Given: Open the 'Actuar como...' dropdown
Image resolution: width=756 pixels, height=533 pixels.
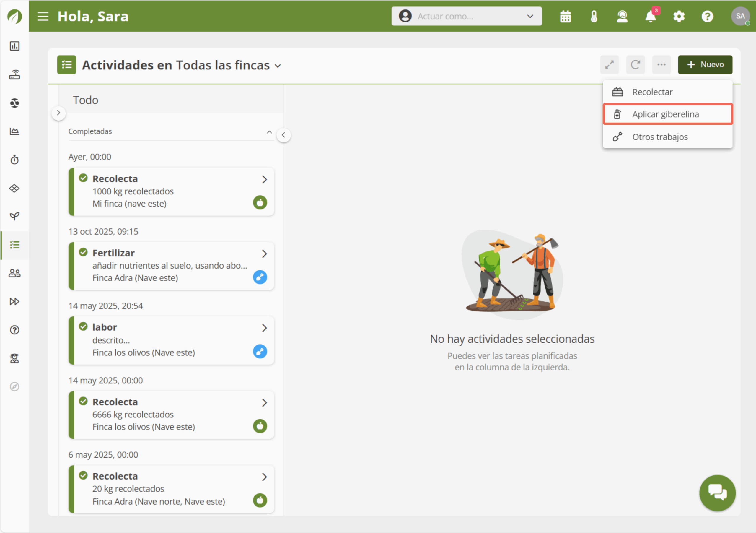Looking at the screenshot, I should (466, 17).
